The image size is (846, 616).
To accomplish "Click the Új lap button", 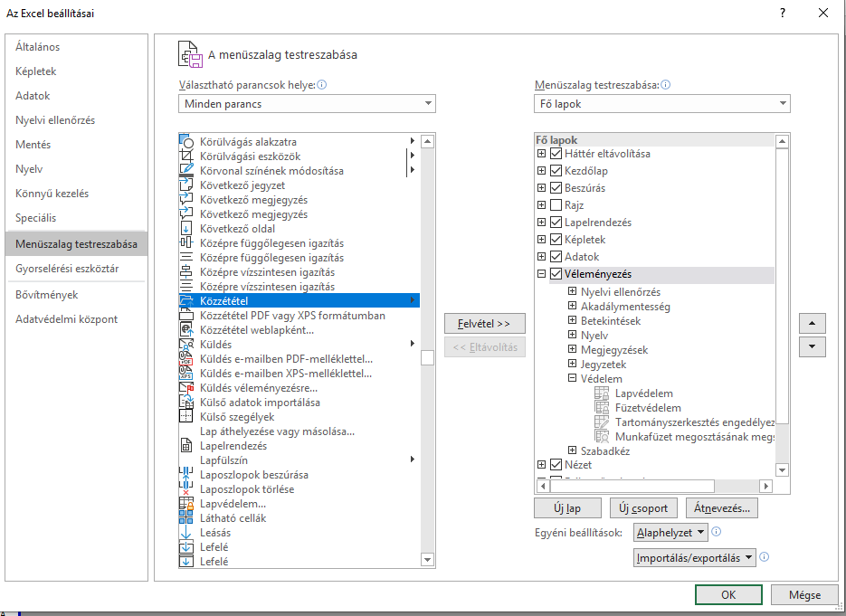I will [x=567, y=508].
